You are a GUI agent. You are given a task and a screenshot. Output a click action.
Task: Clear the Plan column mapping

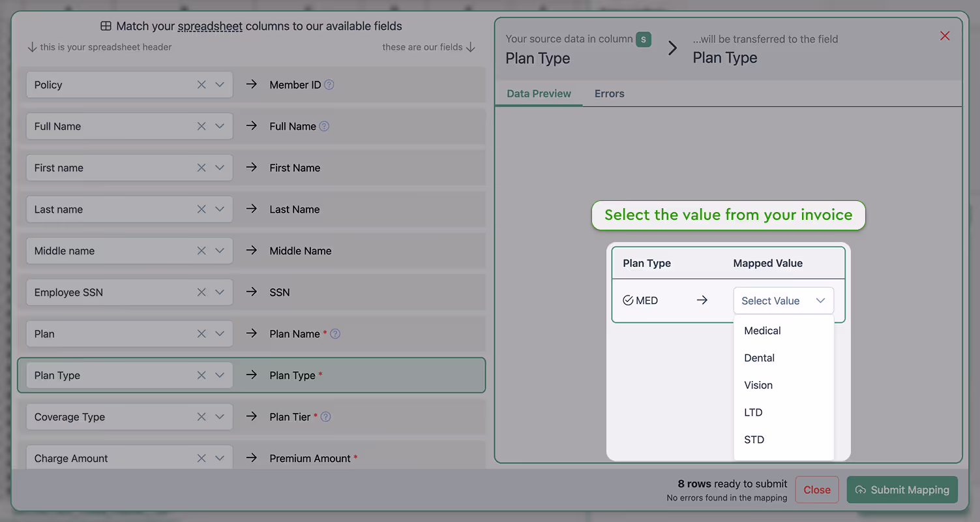click(x=201, y=334)
